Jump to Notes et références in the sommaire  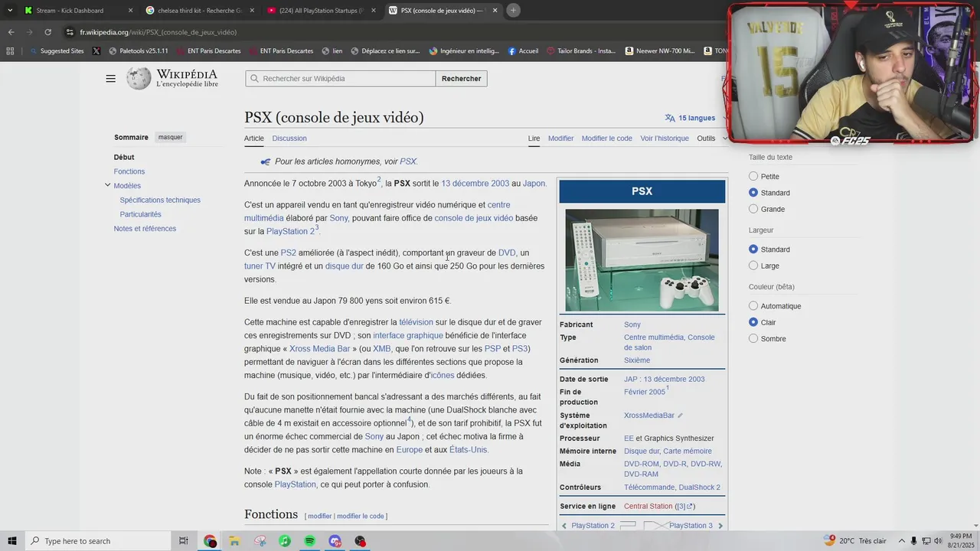point(145,229)
